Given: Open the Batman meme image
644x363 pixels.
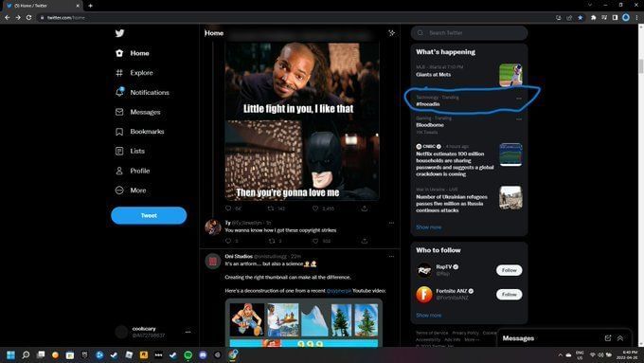Looking at the screenshot, I should click(x=302, y=121).
